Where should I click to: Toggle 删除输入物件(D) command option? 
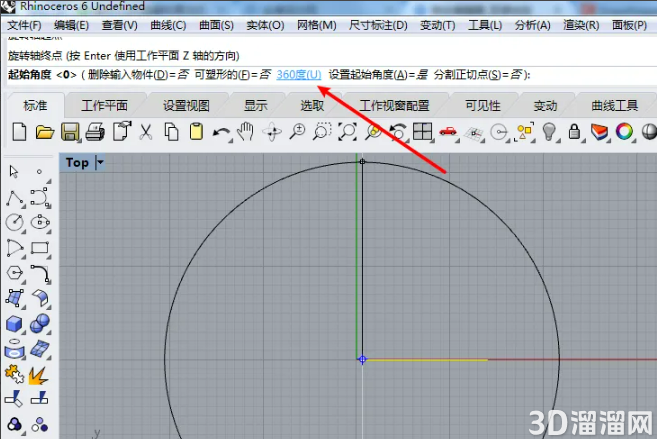[138, 75]
